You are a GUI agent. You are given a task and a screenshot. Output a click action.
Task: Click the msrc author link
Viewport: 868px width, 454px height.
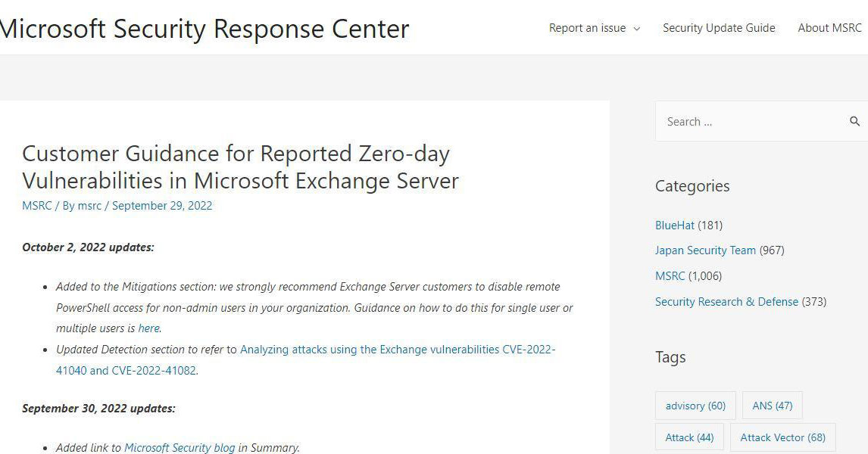click(89, 205)
